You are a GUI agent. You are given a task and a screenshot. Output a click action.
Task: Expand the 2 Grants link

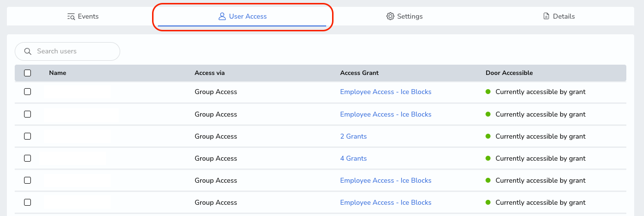click(x=353, y=136)
